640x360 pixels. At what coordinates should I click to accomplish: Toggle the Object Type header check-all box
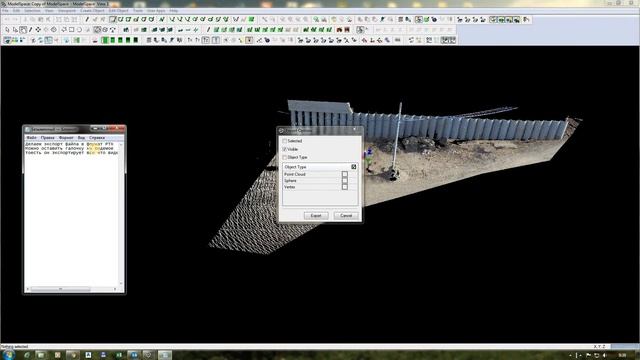pyautogui.click(x=353, y=167)
